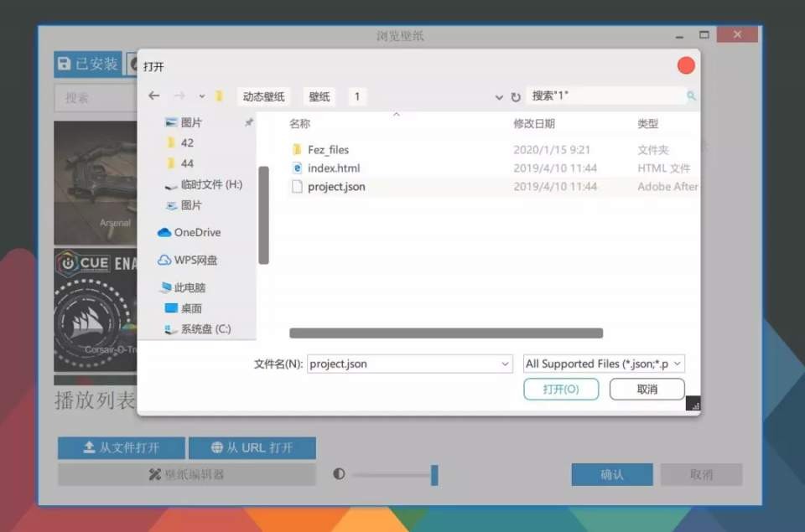This screenshot has height=532, width=805.
Task: Click 取消 to cancel the dialog
Action: coord(647,390)
